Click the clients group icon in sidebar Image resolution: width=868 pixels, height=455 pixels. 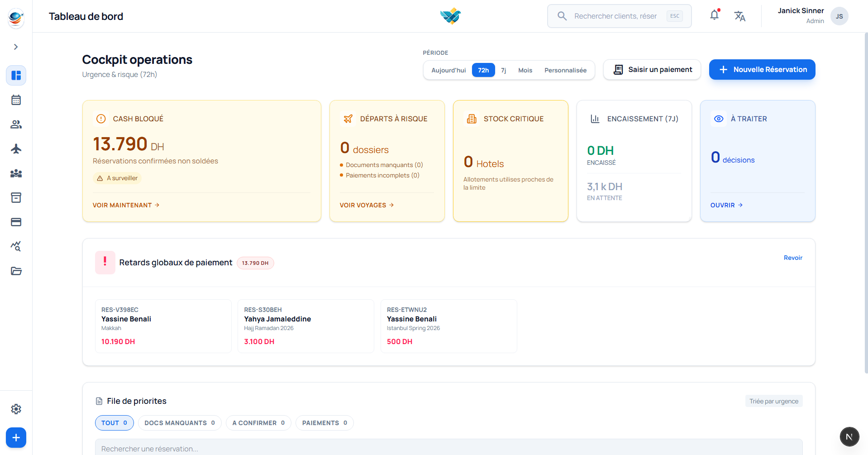pyautogui.click(x=16, y=125)
